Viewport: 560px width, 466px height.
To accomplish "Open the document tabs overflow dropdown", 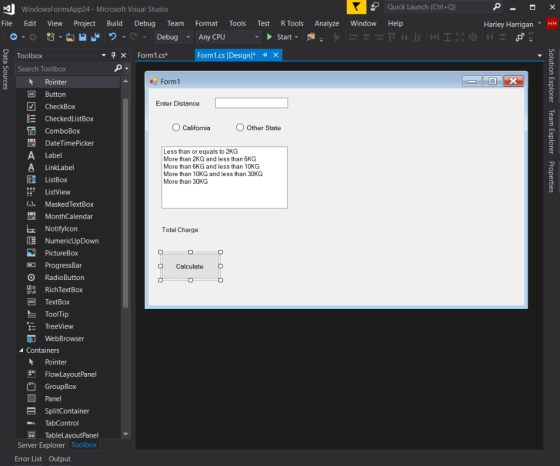I will tap(540, 55).
